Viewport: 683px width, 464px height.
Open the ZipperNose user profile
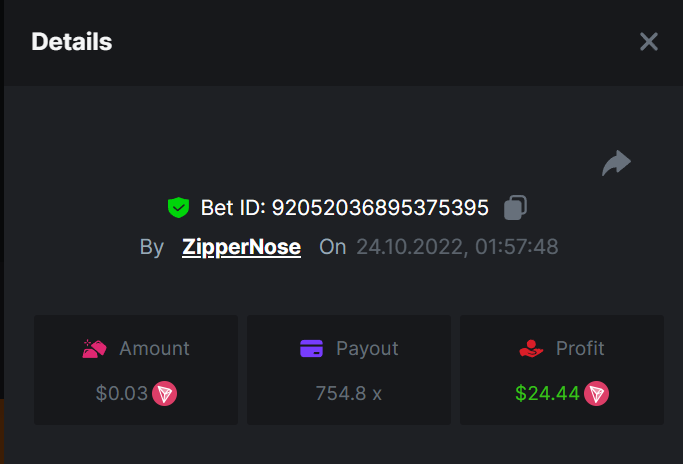tap(241, 247)
